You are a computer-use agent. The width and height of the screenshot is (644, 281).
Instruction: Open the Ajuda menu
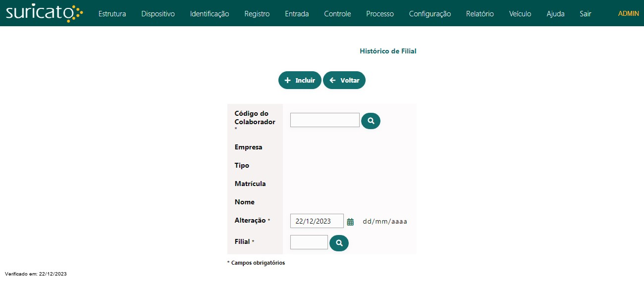555,14
